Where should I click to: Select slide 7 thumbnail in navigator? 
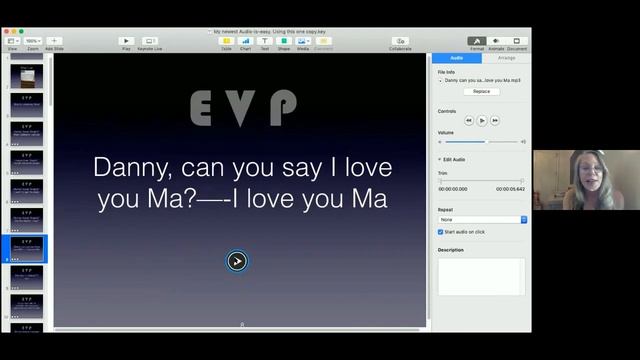[x=27, y=220]
